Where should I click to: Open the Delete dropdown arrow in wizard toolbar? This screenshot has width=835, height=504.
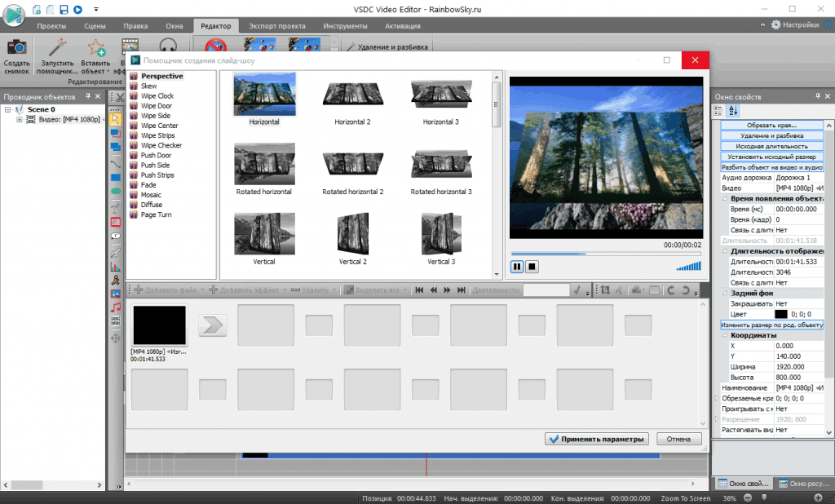click(x=334, y=290)
